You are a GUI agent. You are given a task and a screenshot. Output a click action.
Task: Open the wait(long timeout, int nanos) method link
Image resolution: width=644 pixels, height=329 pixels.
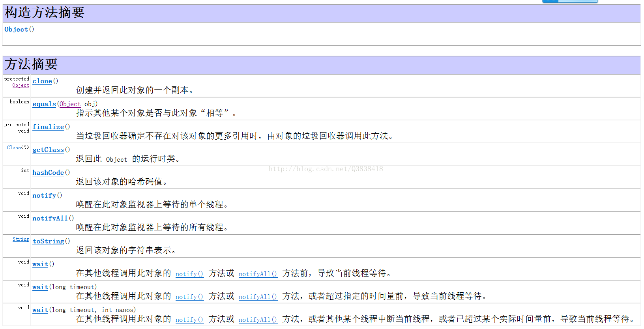pyautogui.click(x=40, y=310)
